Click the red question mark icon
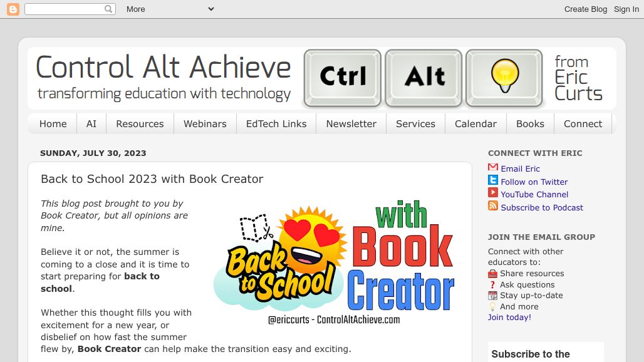The width and height of the screenshot is (644, 362). pos(492,285)
